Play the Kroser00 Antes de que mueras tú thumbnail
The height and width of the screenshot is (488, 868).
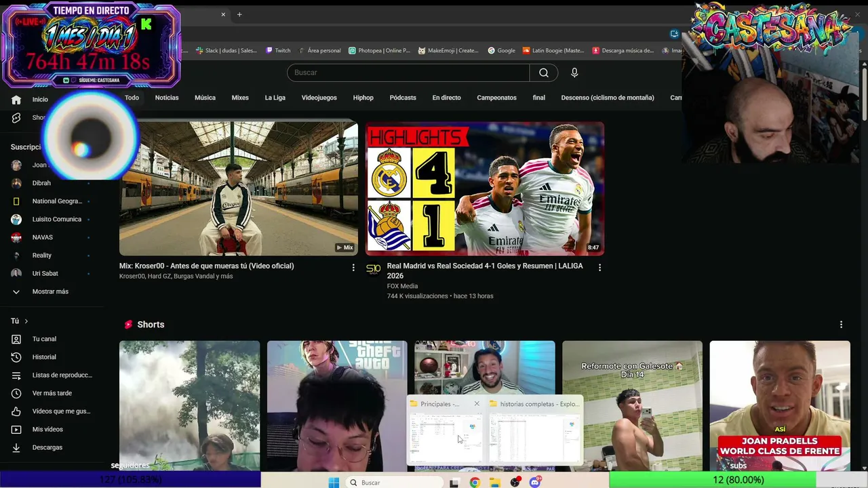click(239, 188)
